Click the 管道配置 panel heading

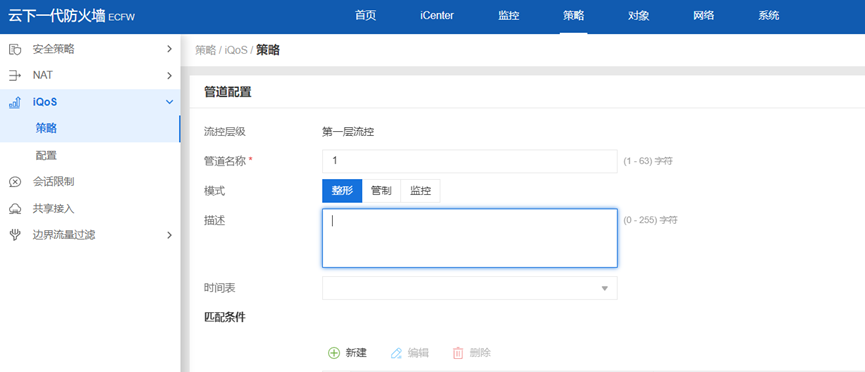pyautogui.click(x=228, y=92)
